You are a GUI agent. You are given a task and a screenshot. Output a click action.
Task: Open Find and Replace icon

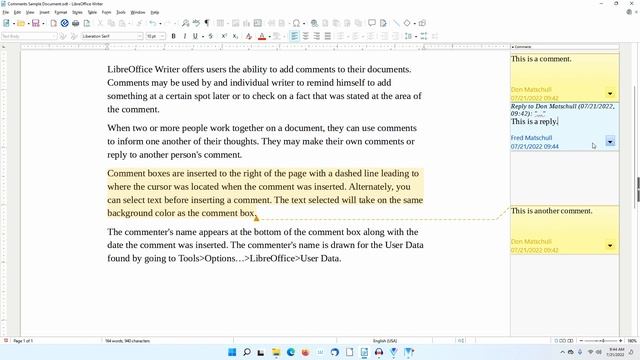(185, 23)
